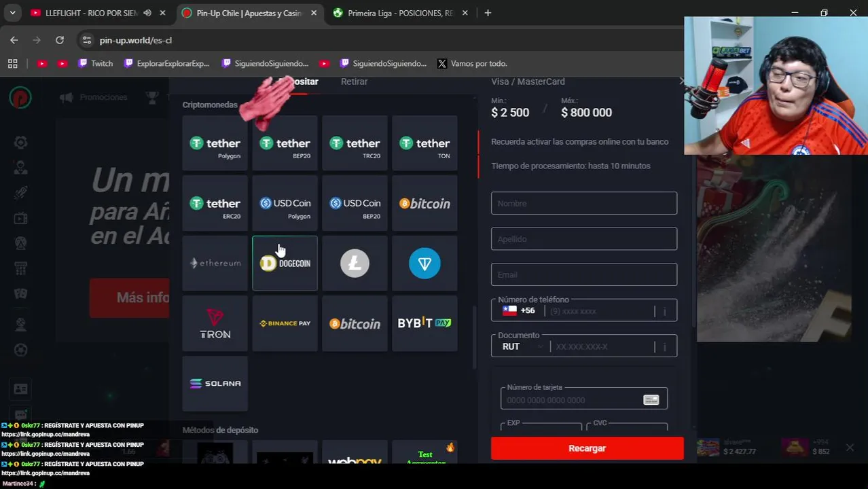This screenshot has width=868, height=489.
Task: Select Tether ERC20 payment method
Action: point(215,204)
